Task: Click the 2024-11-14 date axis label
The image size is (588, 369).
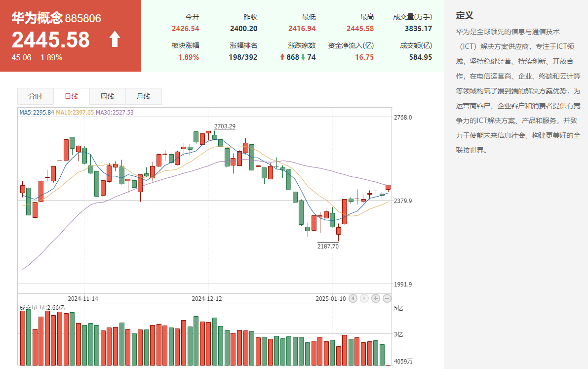Action: tap(83, 299)
